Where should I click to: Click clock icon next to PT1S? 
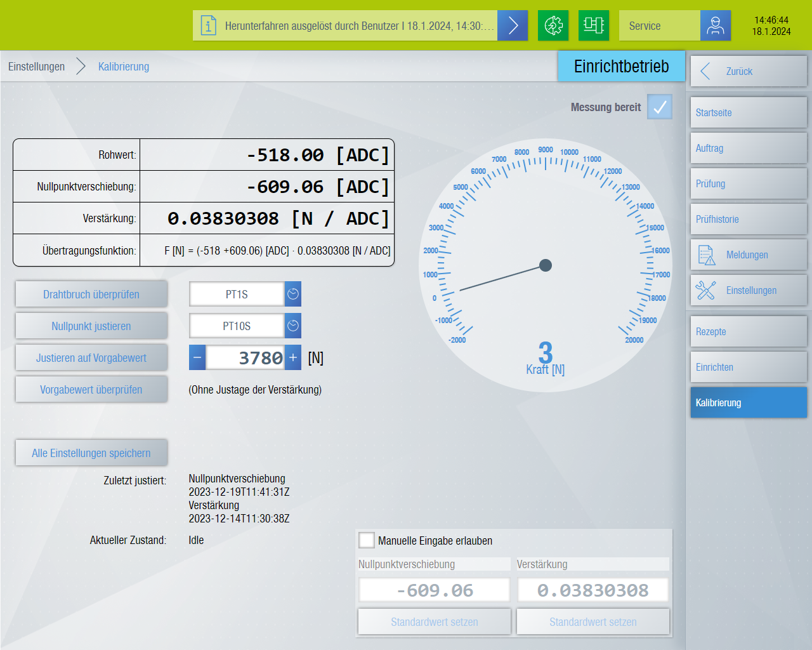[293, 294]
